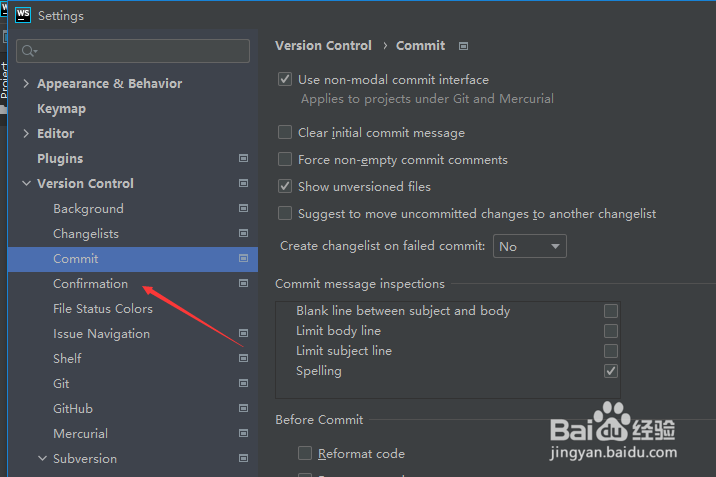Click the search magnifier icon in the settings search

point(28,51)
